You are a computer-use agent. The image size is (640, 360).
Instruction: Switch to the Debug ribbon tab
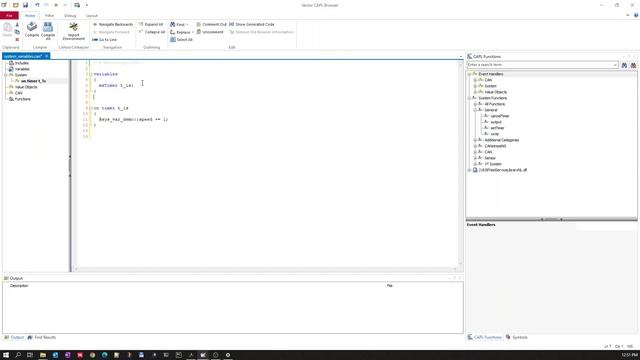[x=70, y=16]
